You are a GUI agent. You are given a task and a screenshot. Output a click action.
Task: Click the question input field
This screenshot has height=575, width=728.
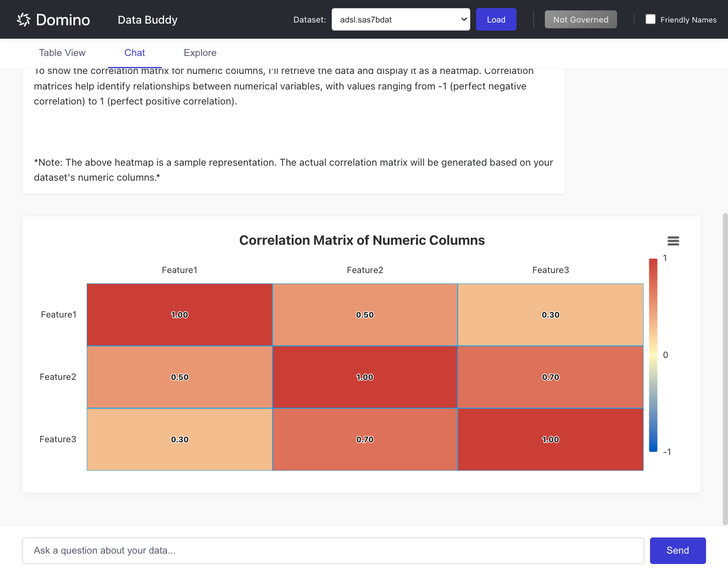point(332,550)
